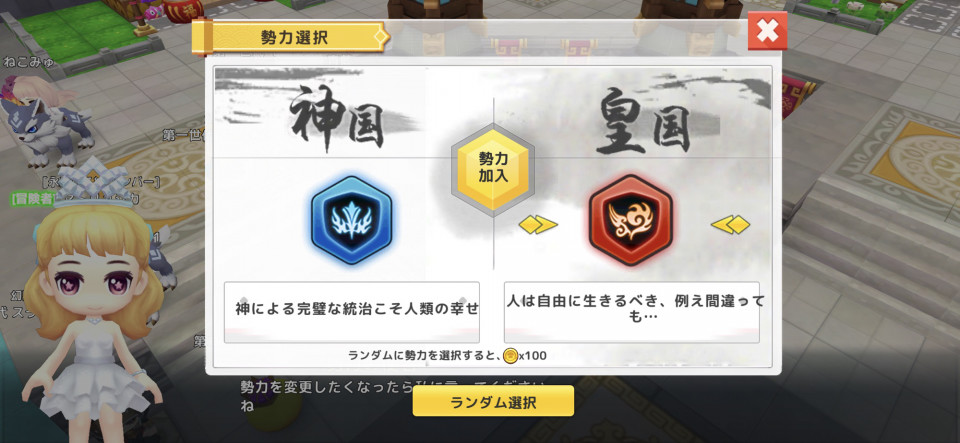The height and width of the screenshot is (443, 960).
Task: Click the right yellow double-arrow beside 皇国
Action: (730, 225)
